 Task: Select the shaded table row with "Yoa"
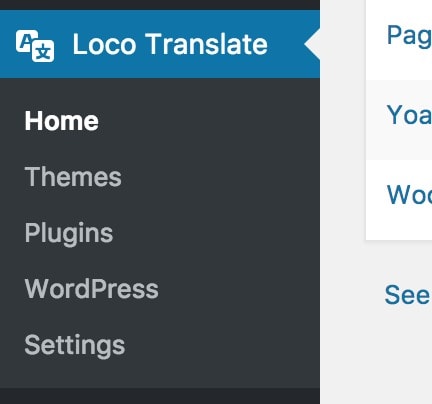pyautogui.click(x=399, y=120)
